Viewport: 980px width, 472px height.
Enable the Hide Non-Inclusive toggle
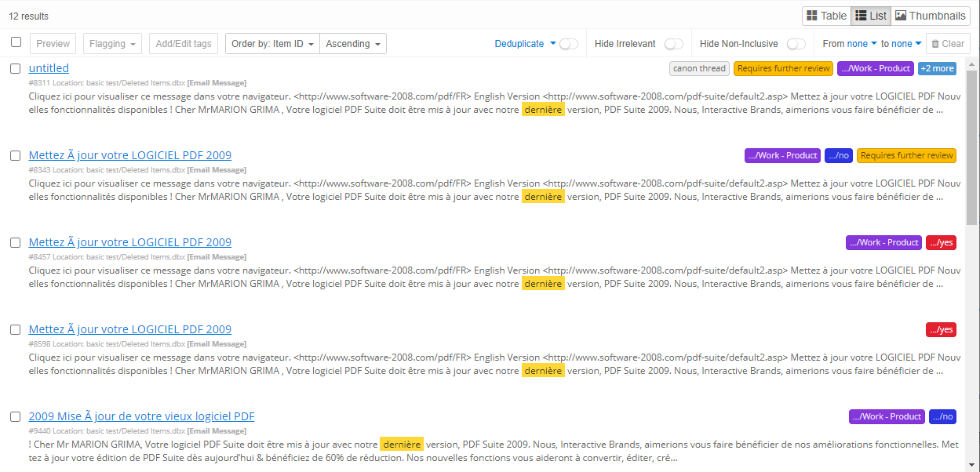coord(796,45)
